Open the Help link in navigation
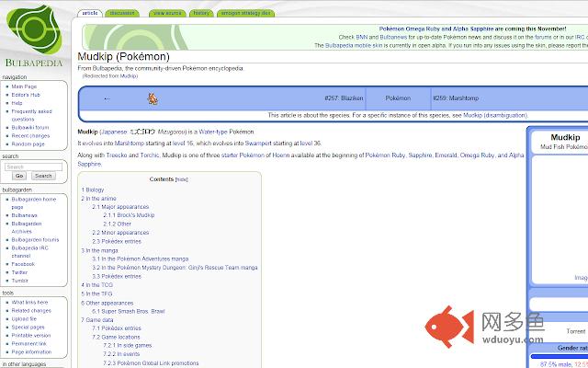This screenshot has height=368, width=588. [x=17, y=103]
